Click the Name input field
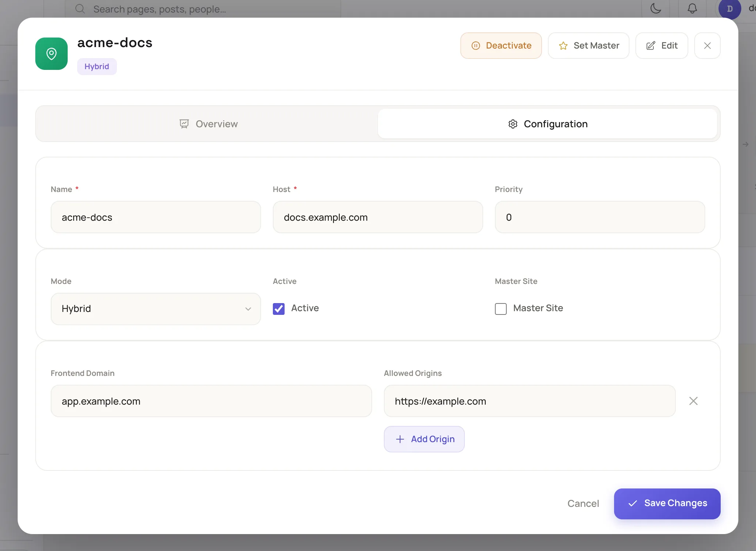 [156, 217]
